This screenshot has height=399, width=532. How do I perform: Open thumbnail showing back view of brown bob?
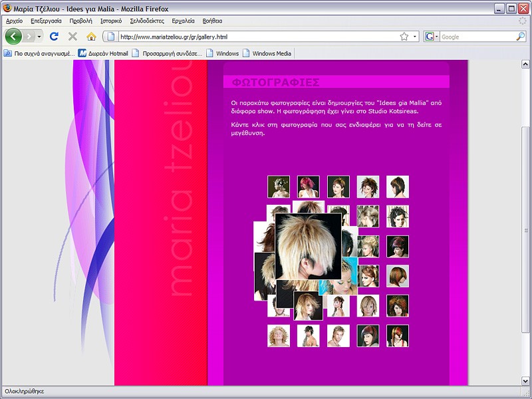point(398,187)
